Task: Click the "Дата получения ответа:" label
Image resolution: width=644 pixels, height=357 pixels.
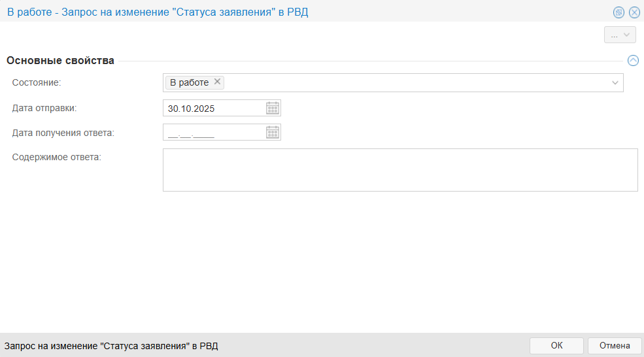Action: pos(63,133)
